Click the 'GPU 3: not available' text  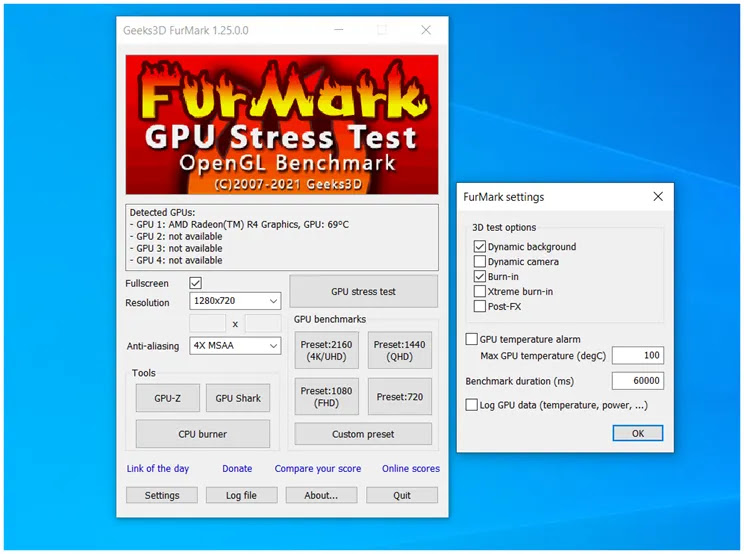click(176, 248)
